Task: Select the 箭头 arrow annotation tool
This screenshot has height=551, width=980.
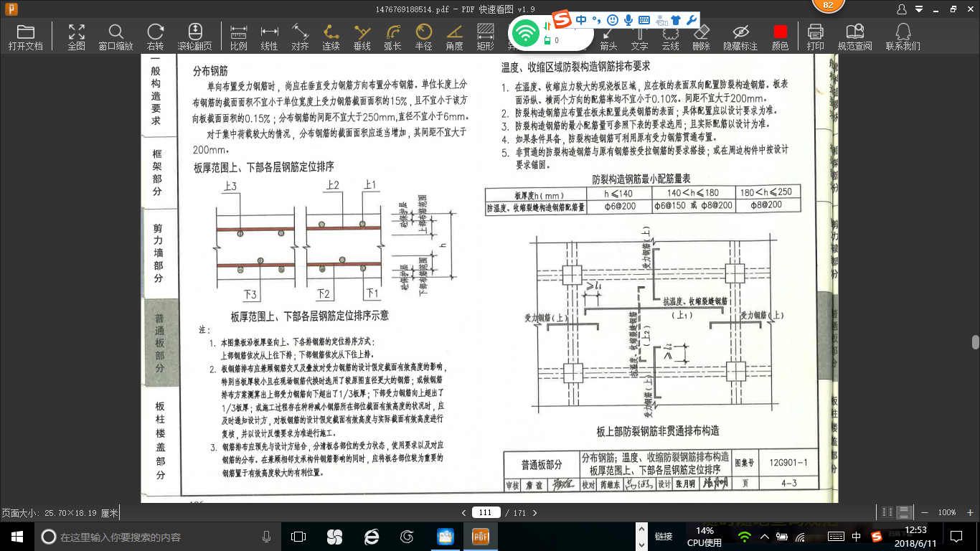Action: point(608,37)
